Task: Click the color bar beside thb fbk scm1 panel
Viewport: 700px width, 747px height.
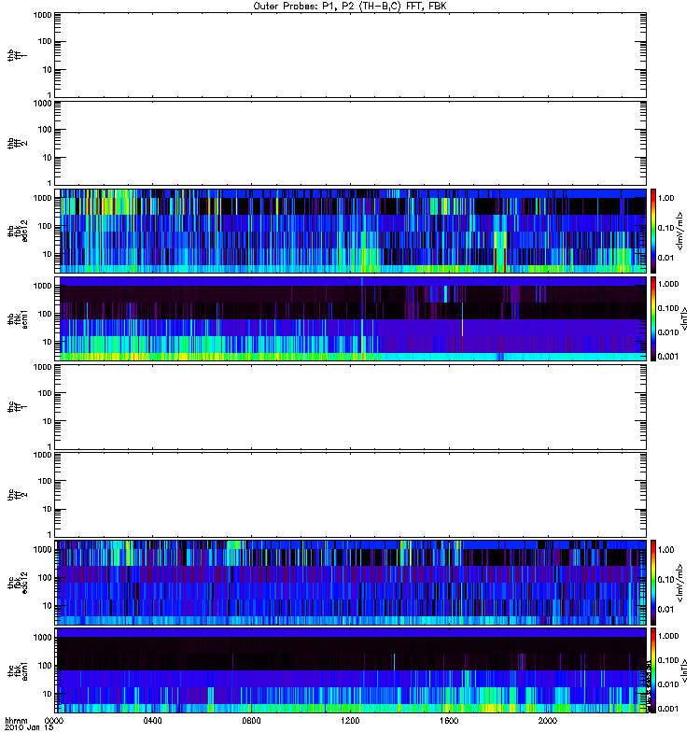Action: (x=653, y=318)
